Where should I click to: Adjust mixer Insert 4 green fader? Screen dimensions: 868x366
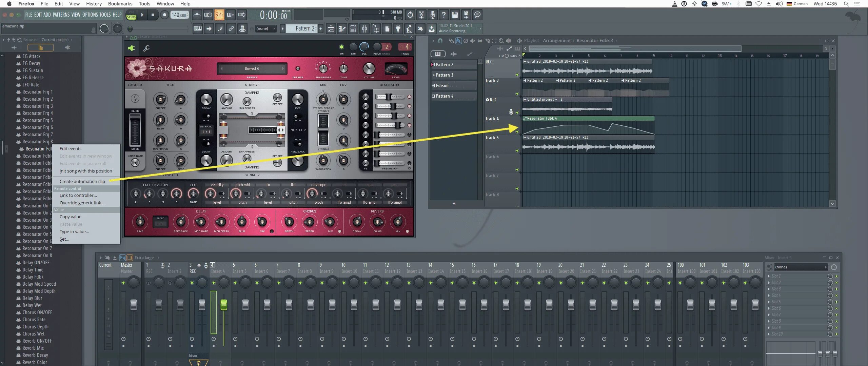[x=223, y=304]
